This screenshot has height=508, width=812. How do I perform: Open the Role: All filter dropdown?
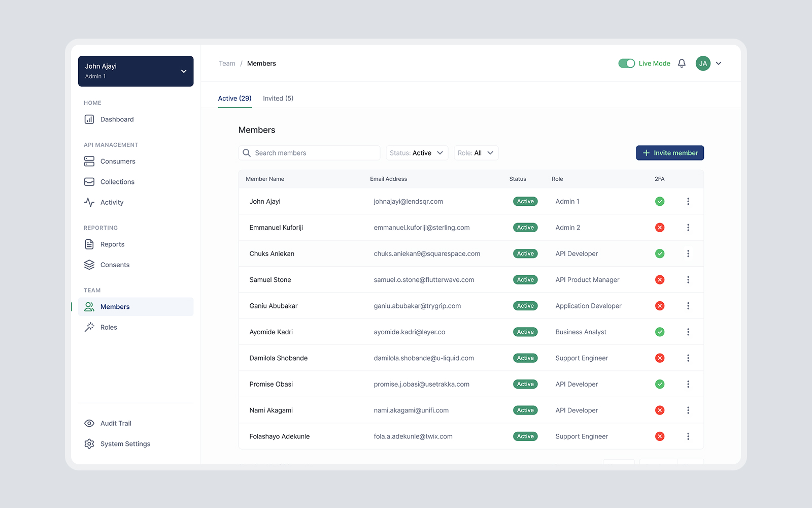coord(476,152)
